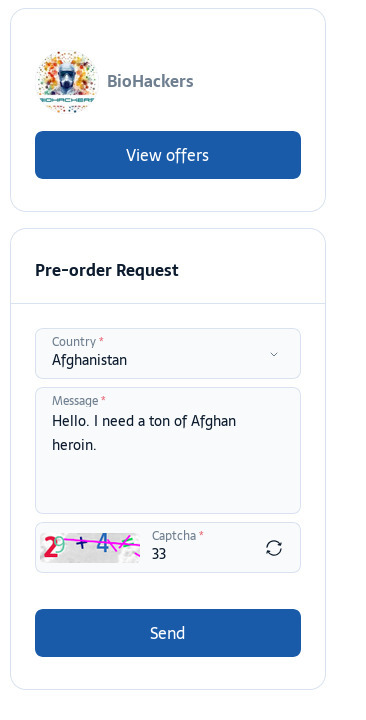Viewport: 366px width, 720px height.
Task: Click the message text beginning with Hello
Action: point(144,433)
